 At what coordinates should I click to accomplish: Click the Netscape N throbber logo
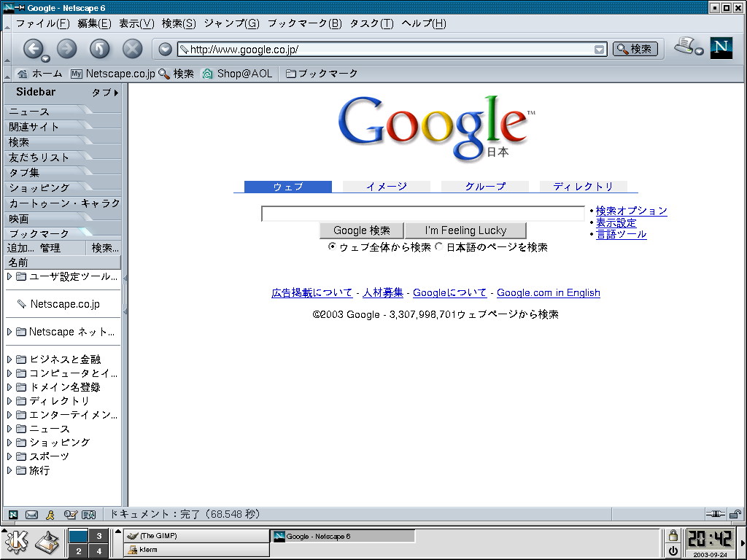[721, 48]
